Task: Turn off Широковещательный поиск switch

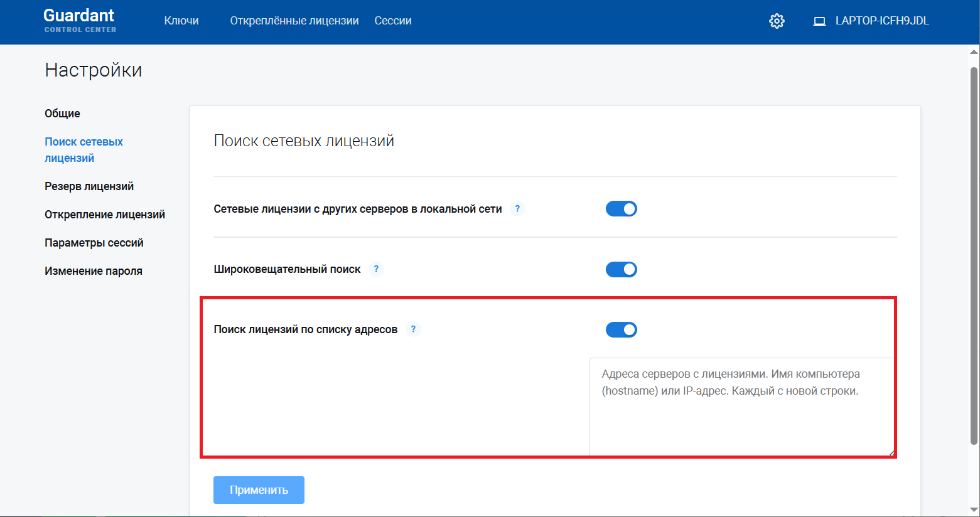Action: coord(621,269)
